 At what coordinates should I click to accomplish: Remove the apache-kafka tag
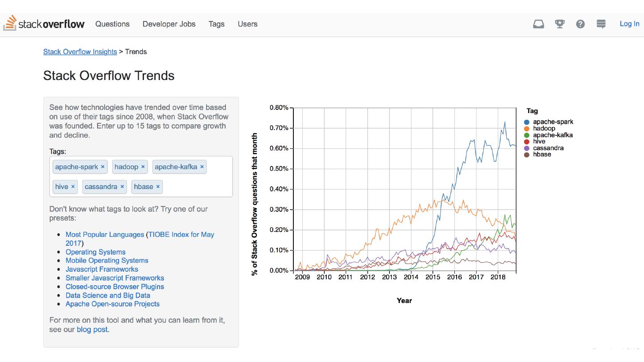[202, 167]
